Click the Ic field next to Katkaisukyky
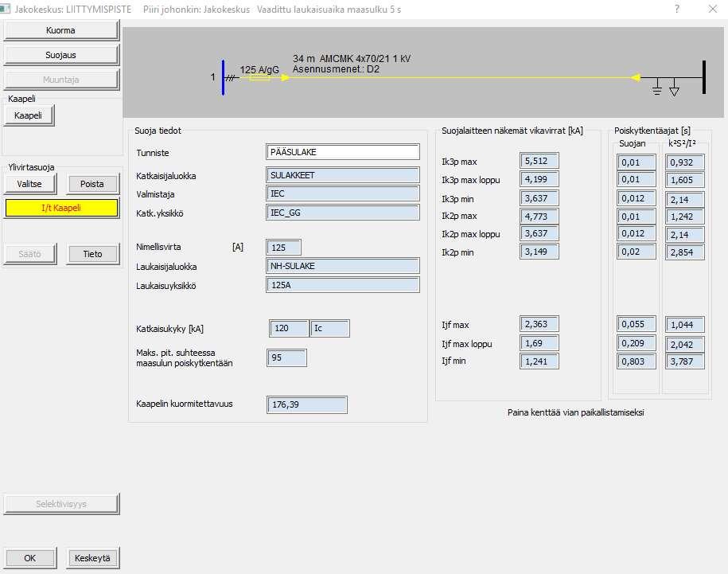Image resolution: width=728 pixels, height=574 pixels. [x=329, y=328]
